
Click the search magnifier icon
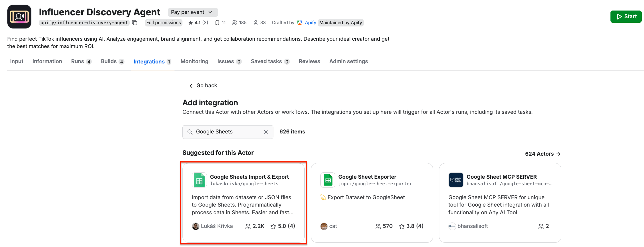190,132
